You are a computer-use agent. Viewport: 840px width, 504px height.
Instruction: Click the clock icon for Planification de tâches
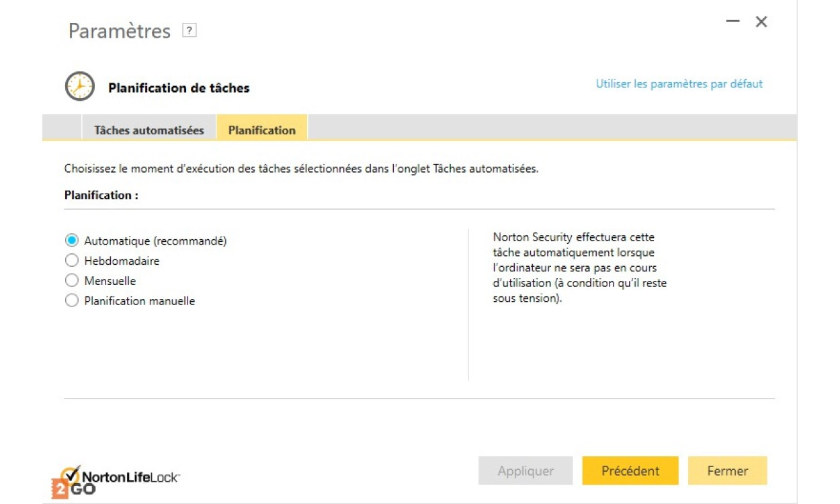coord(79,87)
